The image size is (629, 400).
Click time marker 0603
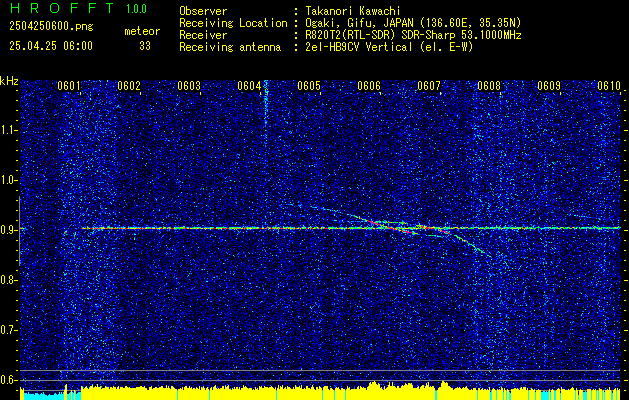pos(189,86)
